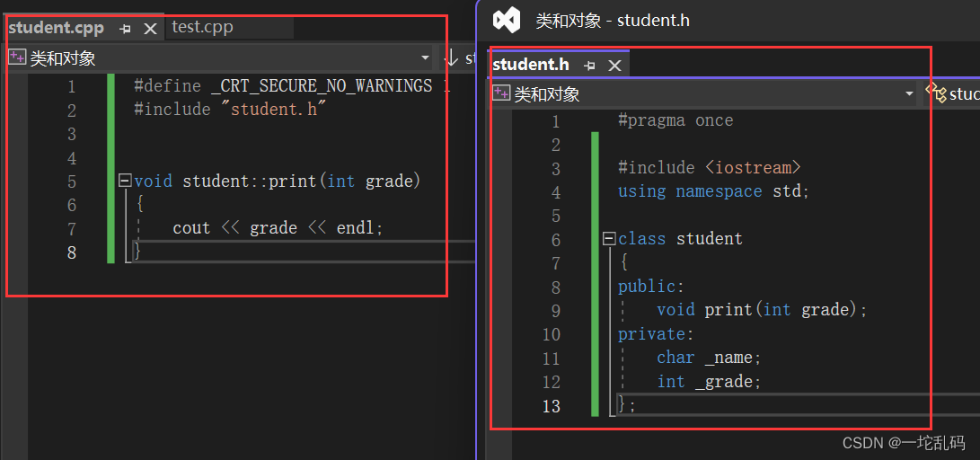The image size is (980, 460).
Task: Click the int _grade member
Action: click(x=709, y=382)
